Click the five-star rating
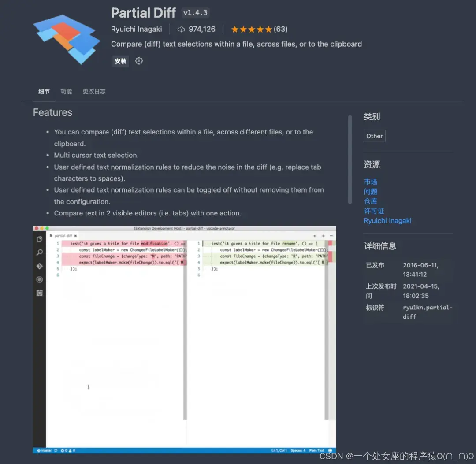Image resolution: width=476 pixels, height=464 pixels. point(251,30)
